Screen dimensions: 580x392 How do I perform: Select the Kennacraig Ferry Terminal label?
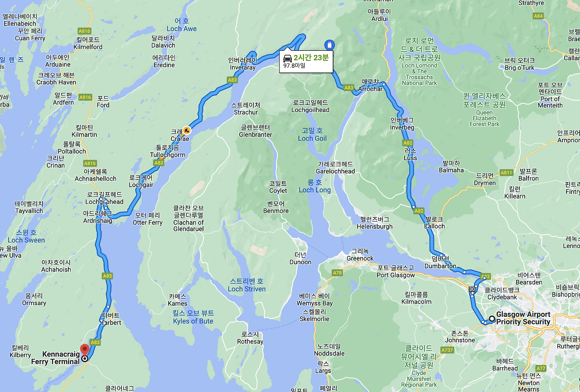click(55, 358)
